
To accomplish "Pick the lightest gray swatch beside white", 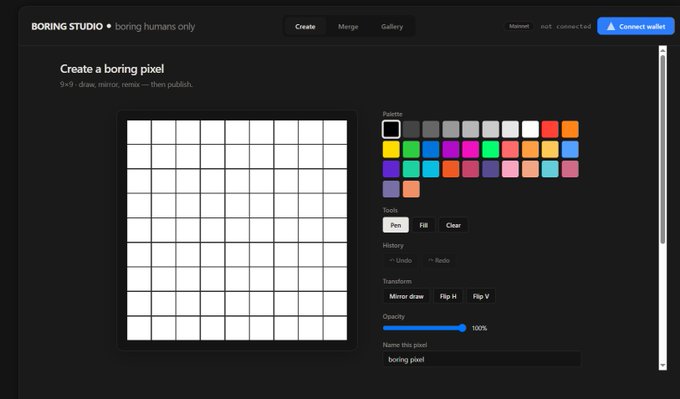I will point(510,129).
